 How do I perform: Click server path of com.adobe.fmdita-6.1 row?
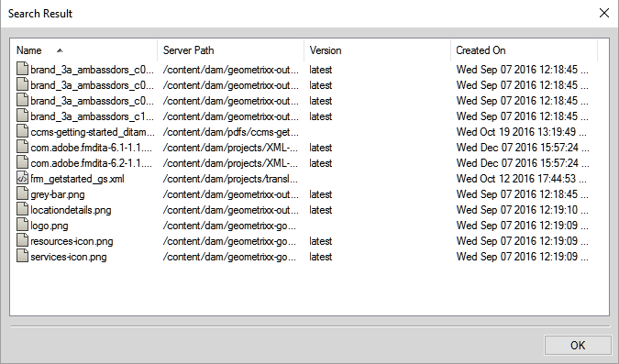(230, 148)
